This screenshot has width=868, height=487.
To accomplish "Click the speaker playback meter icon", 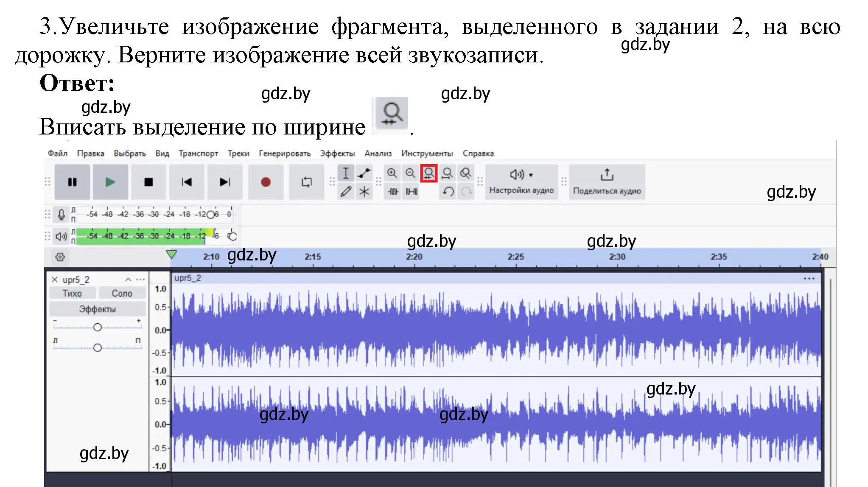I will [x=61, y=236].
